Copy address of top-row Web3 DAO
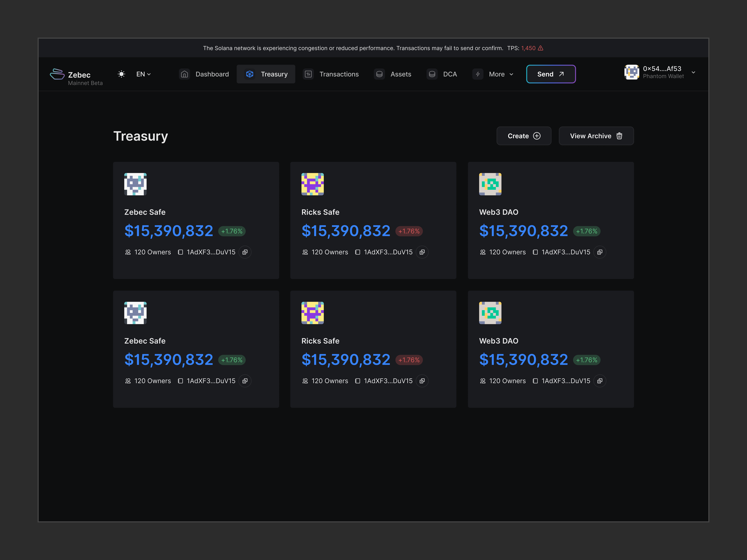The image size is (747, 560). pyautogui.click(x=600, y=252)
